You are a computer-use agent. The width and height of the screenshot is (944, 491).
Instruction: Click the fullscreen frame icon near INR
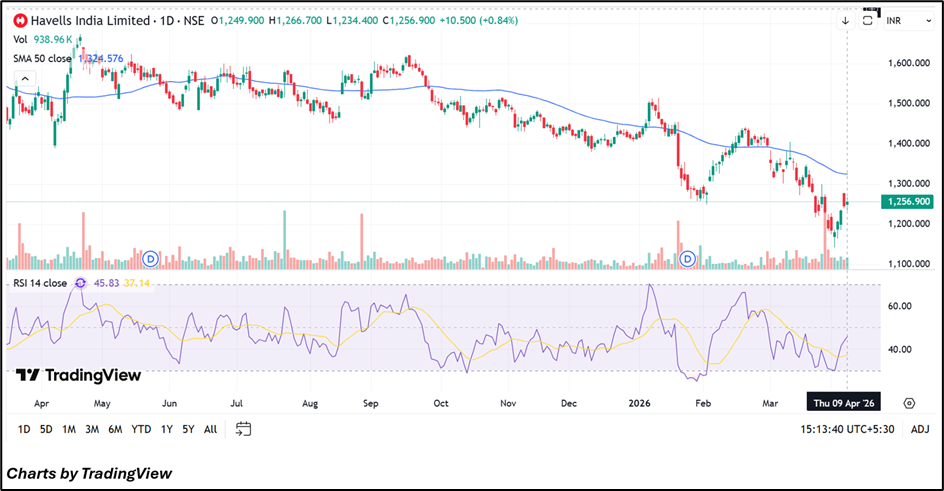(x=870, y=20)
